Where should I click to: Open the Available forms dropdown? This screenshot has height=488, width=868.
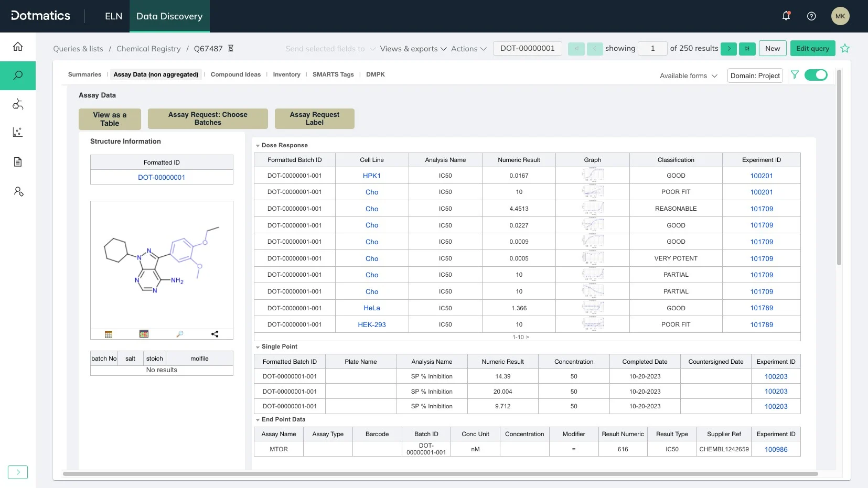coord(688,76)
